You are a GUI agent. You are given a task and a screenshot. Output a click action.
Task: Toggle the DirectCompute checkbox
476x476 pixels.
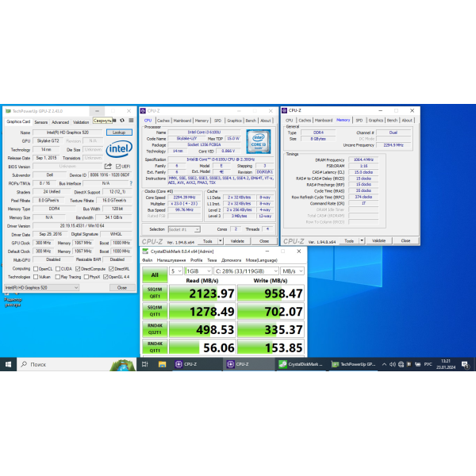pyautogui.click(x=78, y=269)
